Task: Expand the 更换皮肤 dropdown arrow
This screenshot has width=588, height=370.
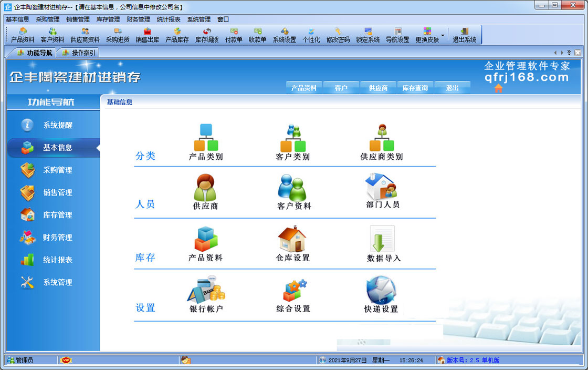Action: click(443, 36)
